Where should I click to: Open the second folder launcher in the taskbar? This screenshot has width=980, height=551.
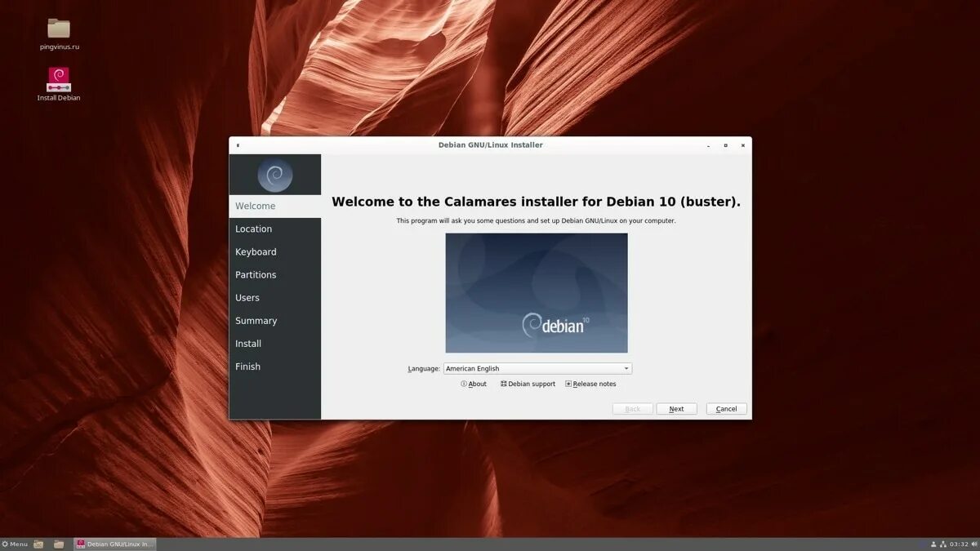59,544
